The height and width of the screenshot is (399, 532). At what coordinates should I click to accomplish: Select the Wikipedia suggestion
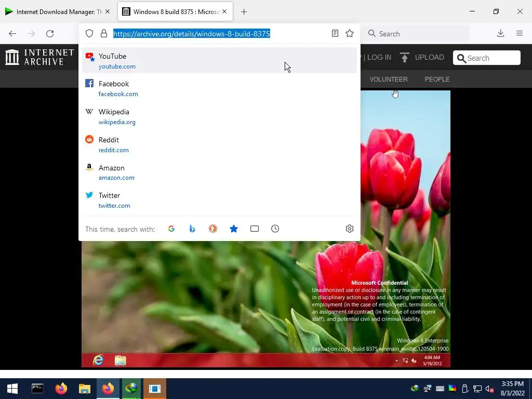click(219, 116)
